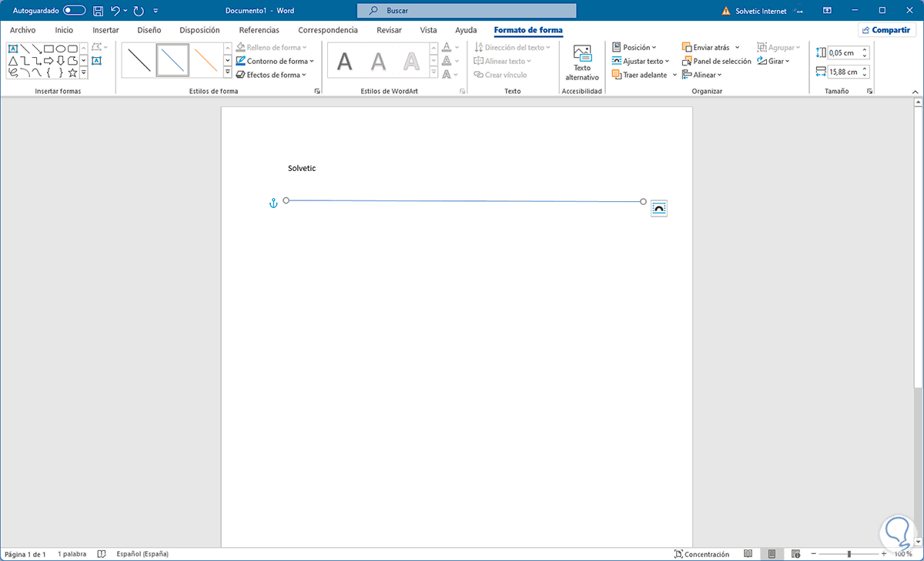Select the text box shape in gallery

[13, 48]
